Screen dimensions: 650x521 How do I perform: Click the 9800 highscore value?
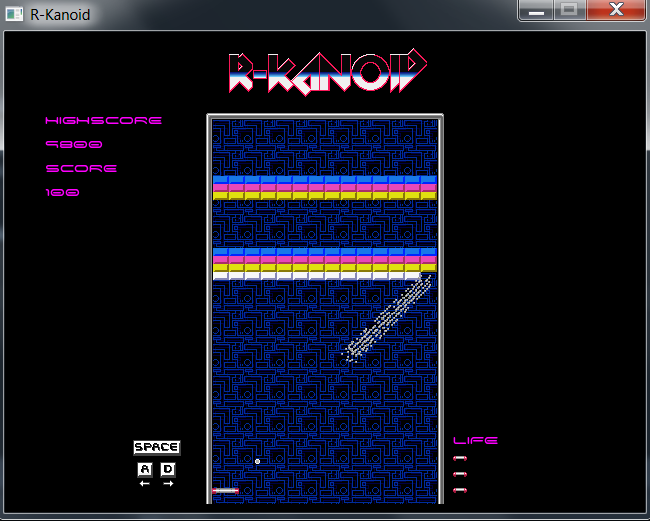(74, 145)
